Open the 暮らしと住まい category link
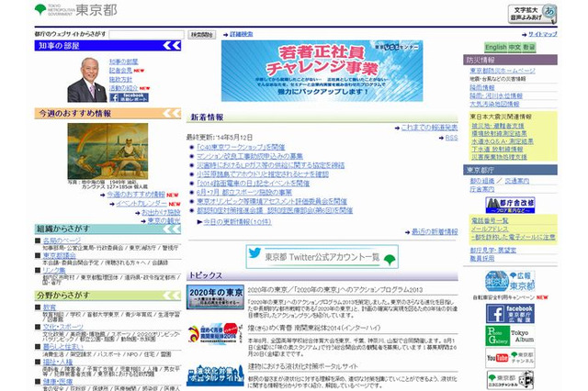The image size is (588, 391). tap(63, 346)
